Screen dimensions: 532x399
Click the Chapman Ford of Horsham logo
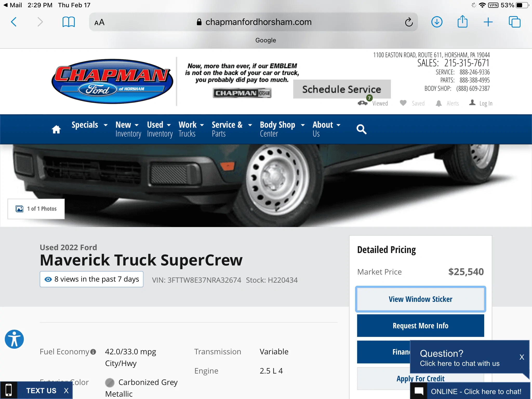tap(112, 81)
